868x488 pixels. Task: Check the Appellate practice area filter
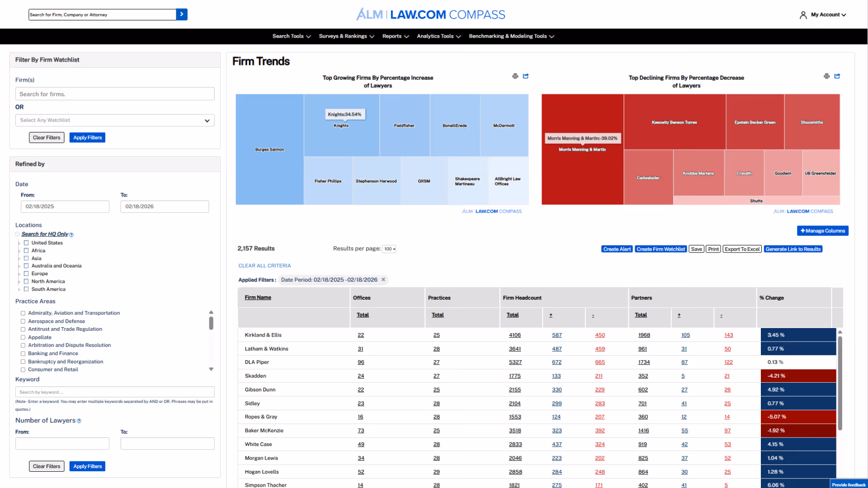[23, 337]
